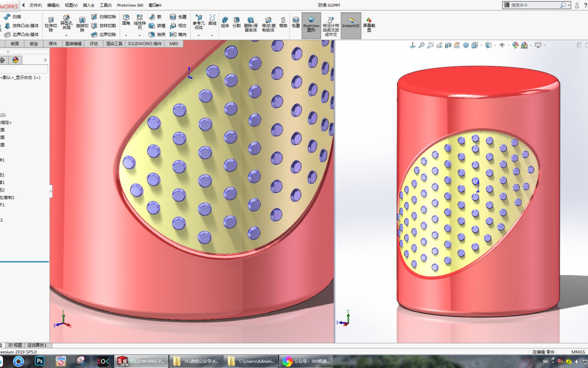Open the display style cube dropdown
Screen dimensions: 588x368
(x=495, y=45)
